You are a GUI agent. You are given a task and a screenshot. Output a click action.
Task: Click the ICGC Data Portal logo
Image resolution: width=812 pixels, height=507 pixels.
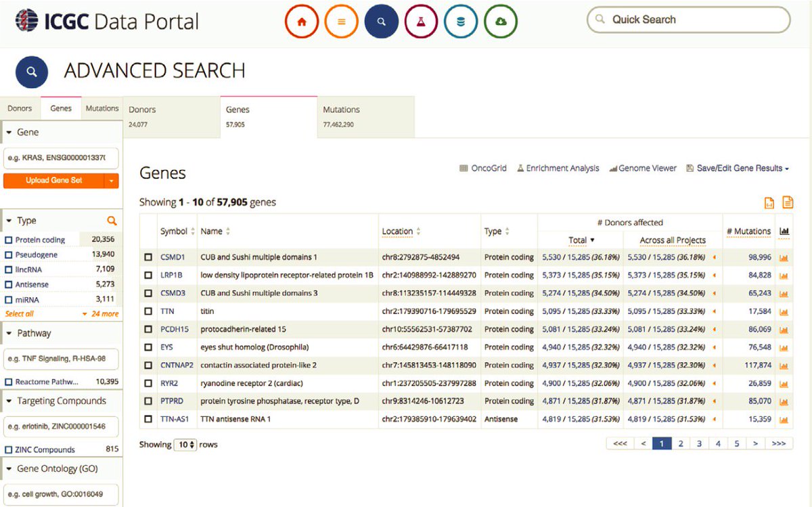click(x=107, y=21)
